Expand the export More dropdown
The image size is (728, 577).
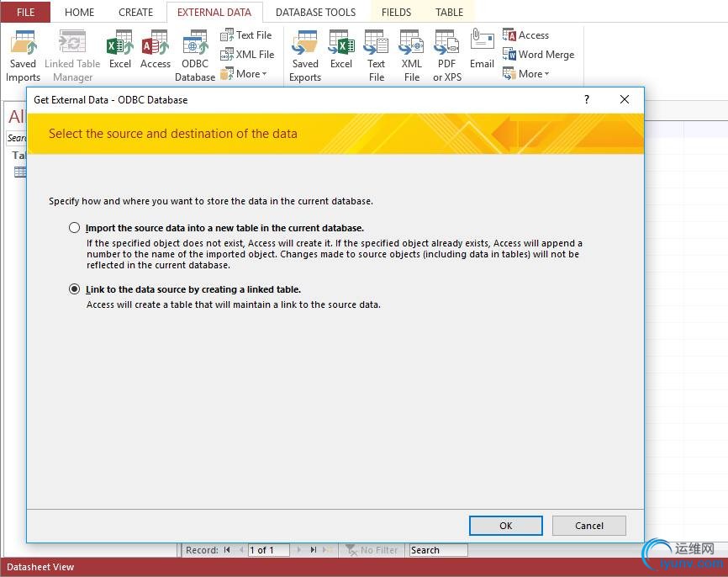point(526,74)
